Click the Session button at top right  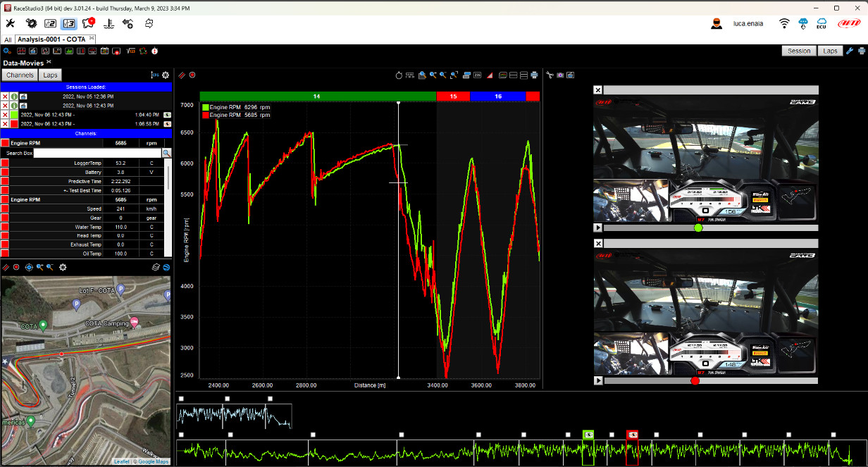(799, 51)
